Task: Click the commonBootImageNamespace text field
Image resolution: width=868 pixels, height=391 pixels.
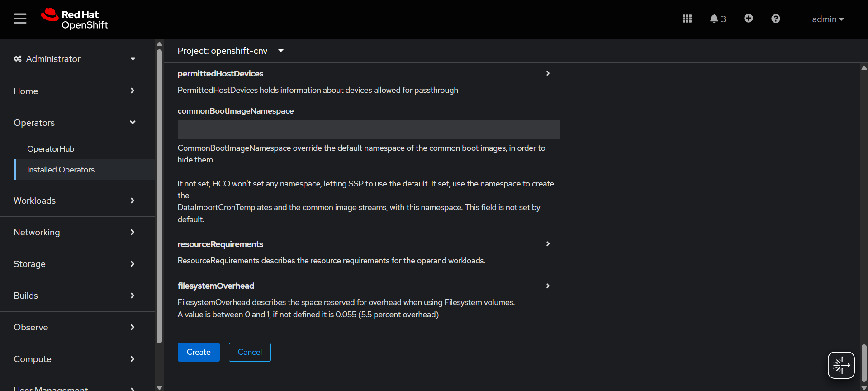Action: (369, 129)
